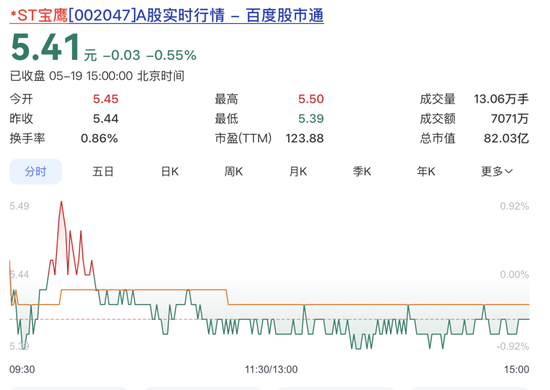Switch to the 日K chart tab
Image resolution: width=550 pixels, height=390 pixels.
coord(170,172)
